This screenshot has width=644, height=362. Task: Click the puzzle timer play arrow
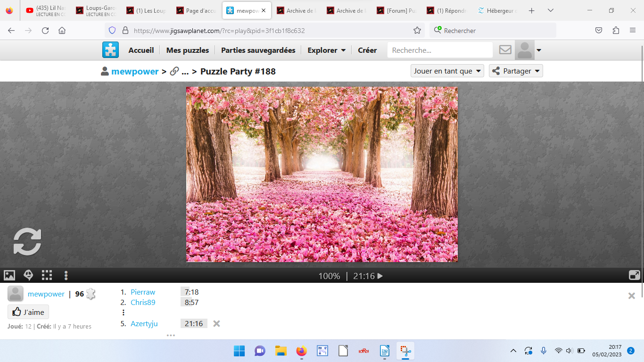[x=380, y=276]
